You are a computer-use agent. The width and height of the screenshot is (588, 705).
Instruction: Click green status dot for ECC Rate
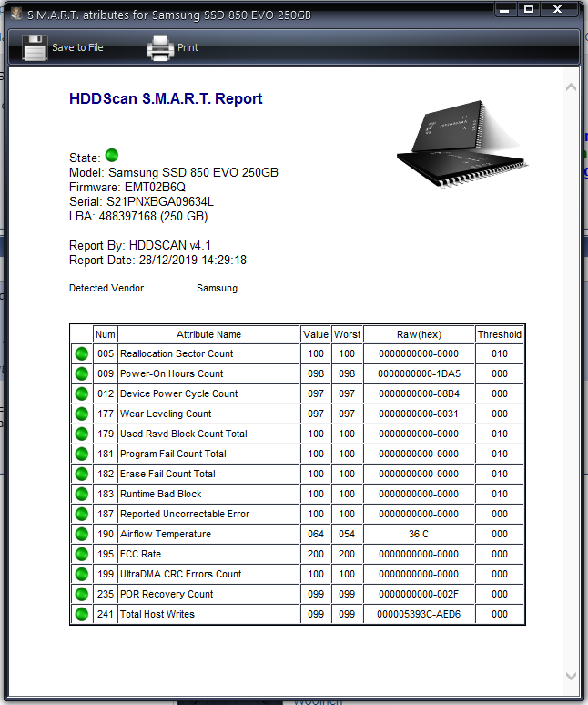tap(82, 554)
